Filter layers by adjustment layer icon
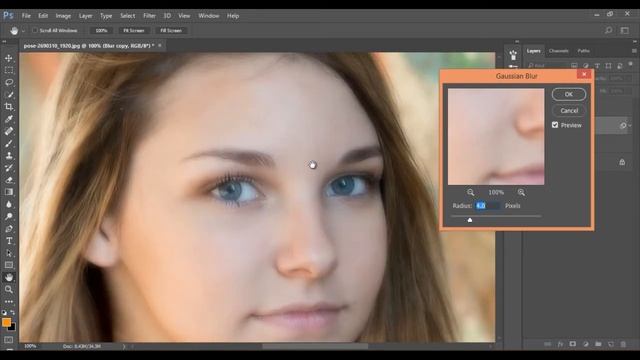The image size is (640, 360). point(586,66)
